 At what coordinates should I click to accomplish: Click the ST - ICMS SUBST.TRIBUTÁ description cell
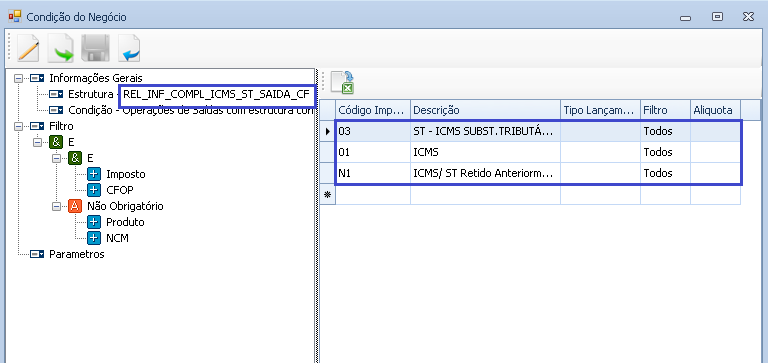click(485, 131)
